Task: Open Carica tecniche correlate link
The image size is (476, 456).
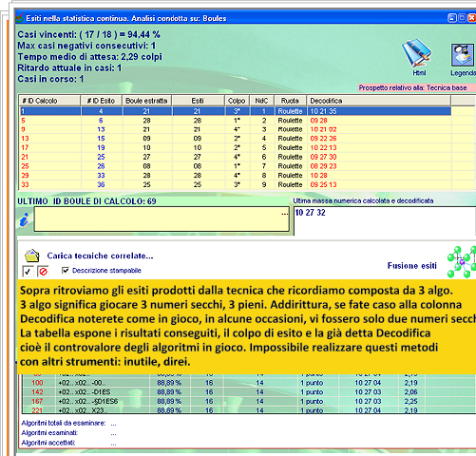Action: [x=100, y=256]
